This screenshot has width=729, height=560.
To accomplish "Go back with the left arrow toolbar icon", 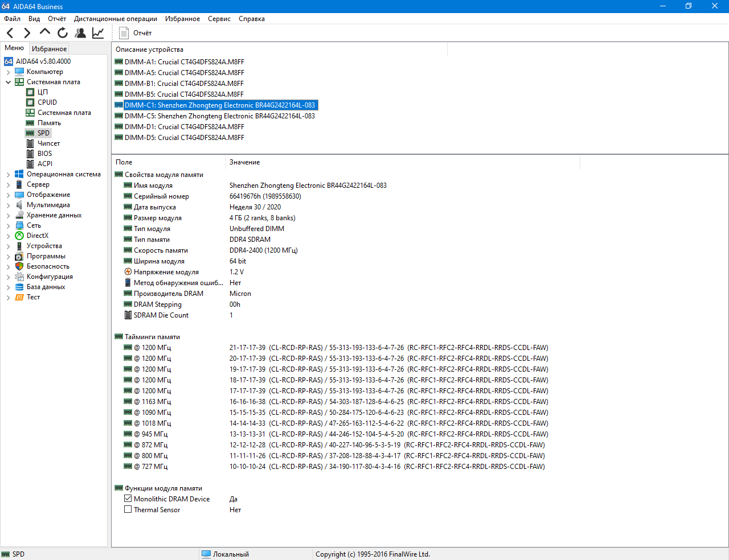I will tap(10, 33).
